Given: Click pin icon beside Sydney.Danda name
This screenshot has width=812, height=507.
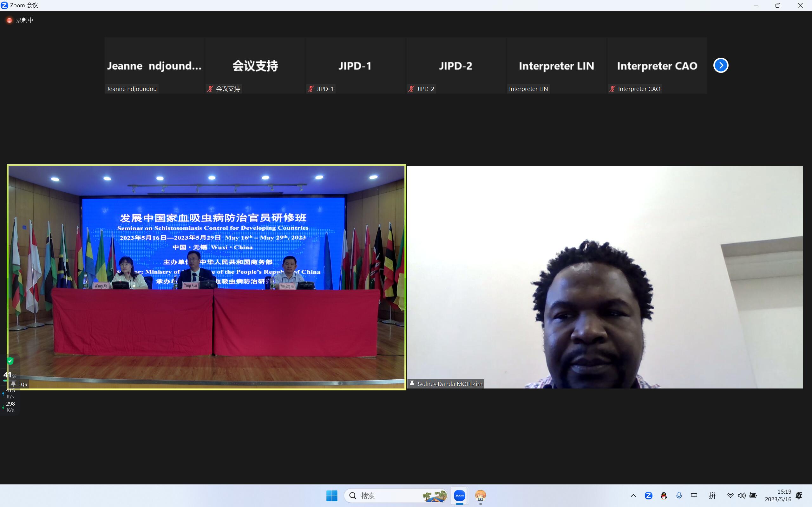Looking at the screenshot, I should point(412,384).
